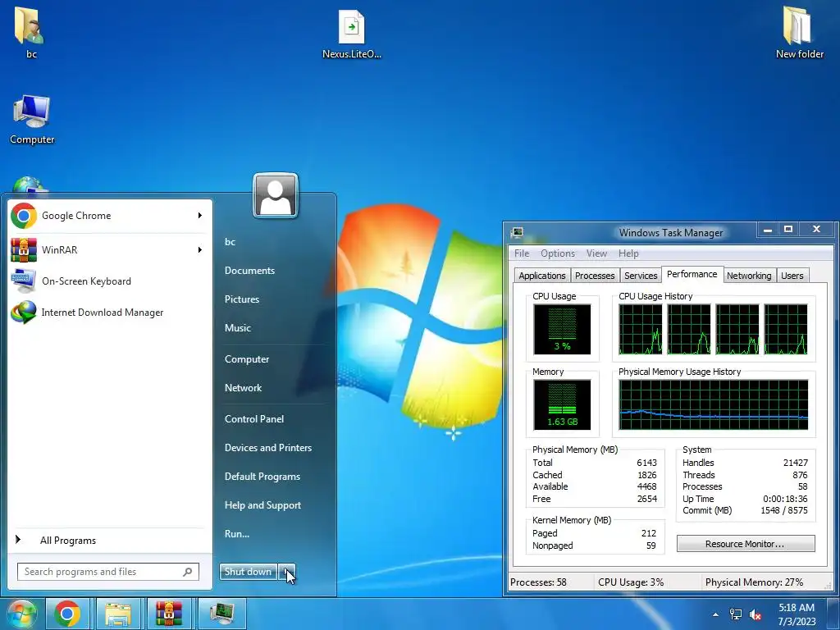Open Computer from the Start menu
The height and width of the screenshot is (630, 840).
coord(247,359)
